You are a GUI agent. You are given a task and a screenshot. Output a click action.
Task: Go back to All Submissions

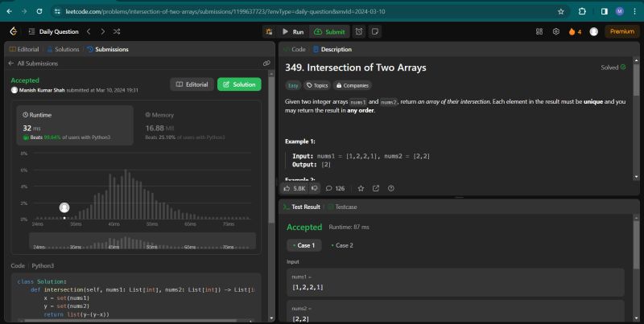[33, 64]
